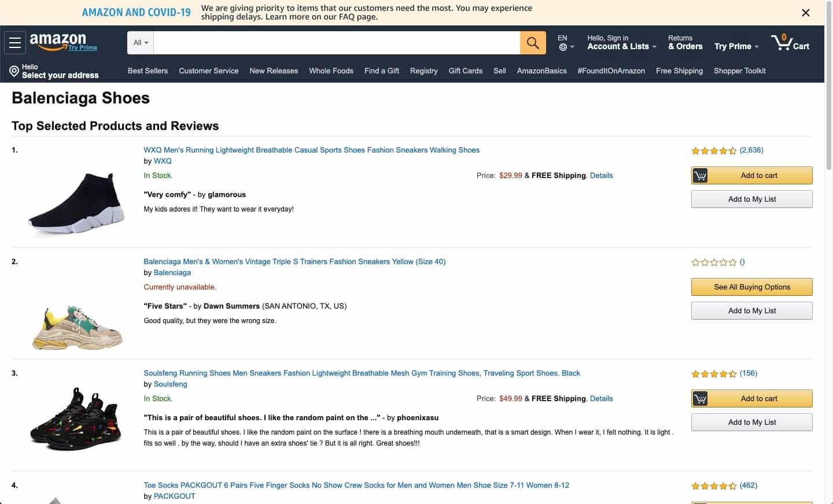This screenshot has height=504, width=833.
Task: Click the Balenciaga brand link
Action: click(x=172, y=272)
